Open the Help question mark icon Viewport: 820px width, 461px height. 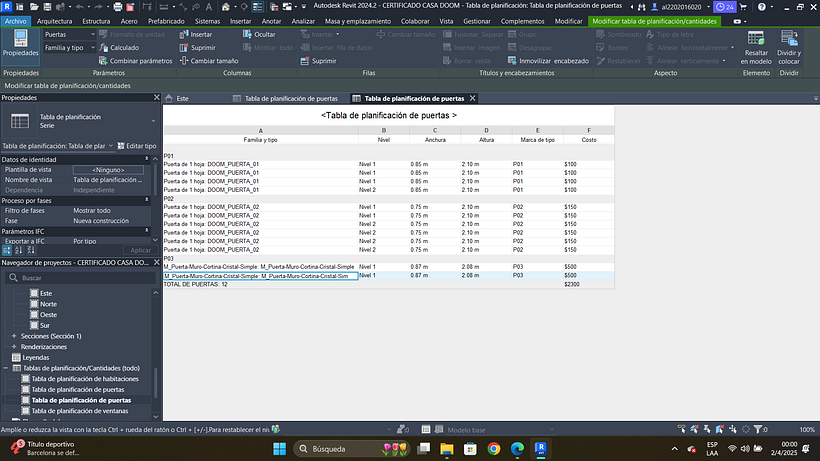(761, 7)
